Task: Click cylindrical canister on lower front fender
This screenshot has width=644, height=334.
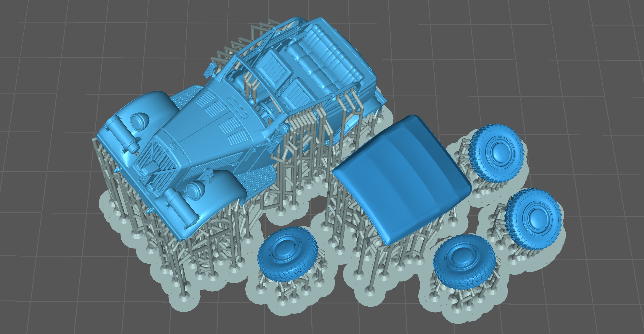Action: tap(181, 206)
